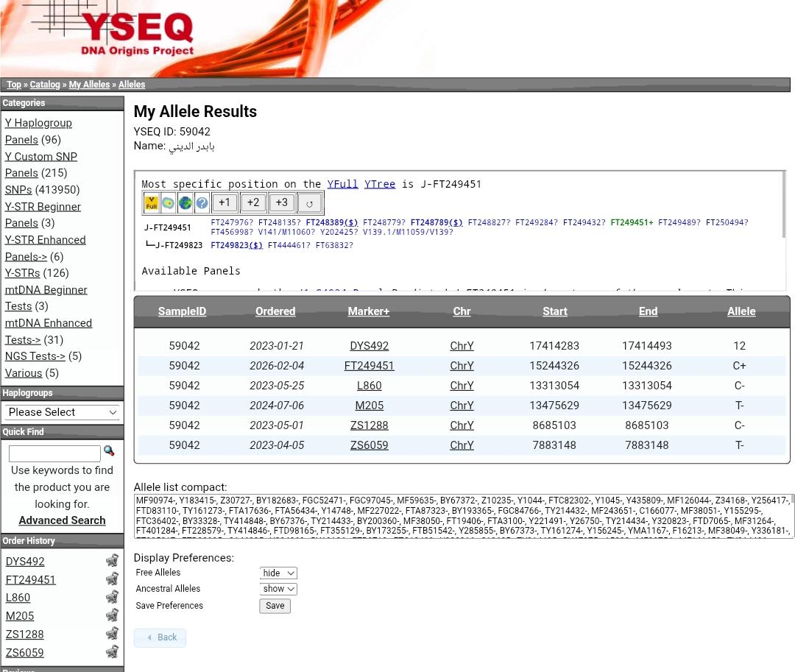Reorder FT249451 using its cart icon
795x672 pixels.
pos(112,579)
